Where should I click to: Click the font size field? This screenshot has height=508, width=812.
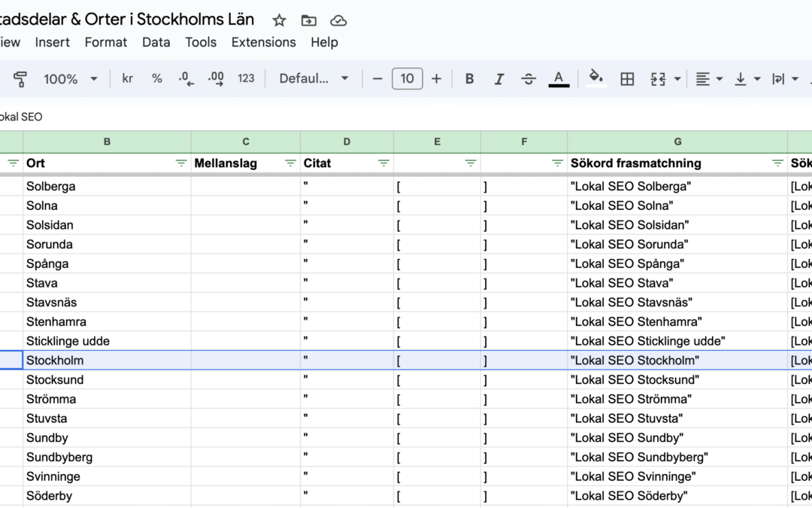(407, 79)
